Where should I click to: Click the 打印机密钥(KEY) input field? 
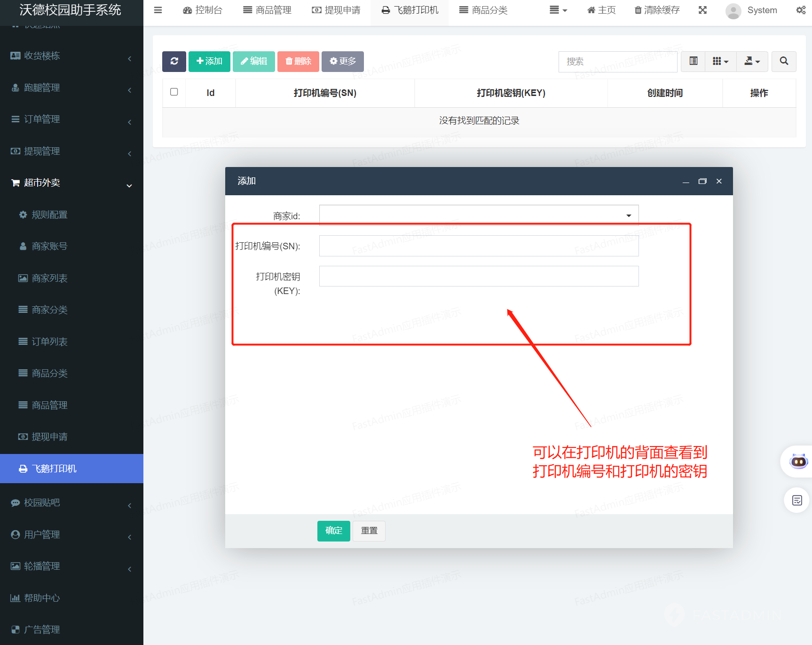(479, 276)
